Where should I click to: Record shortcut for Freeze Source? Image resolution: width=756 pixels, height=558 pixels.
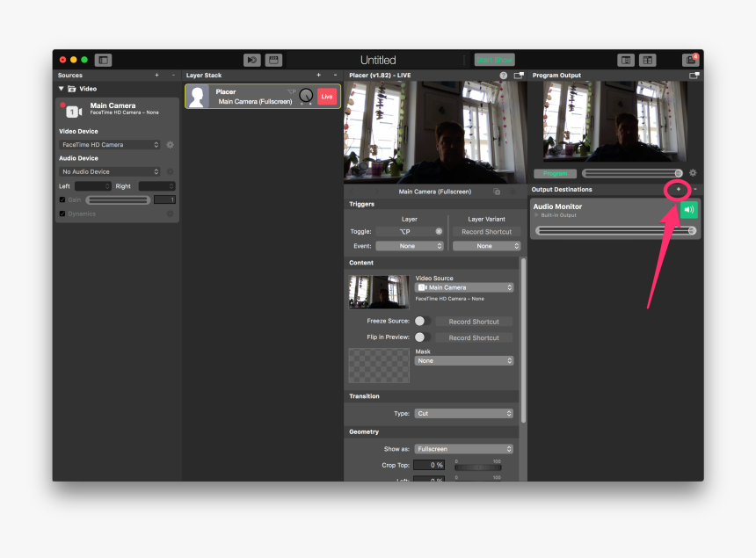pos(474,322)
